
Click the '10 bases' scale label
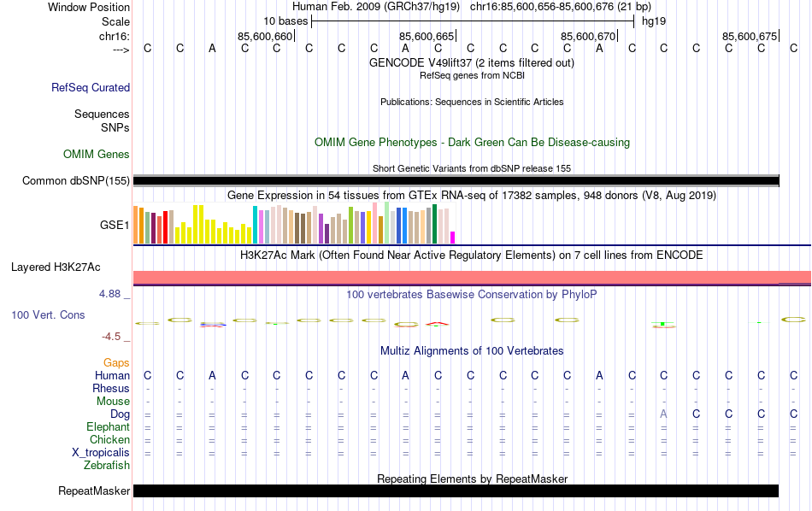pyautogui.click(x=285, y=21)
